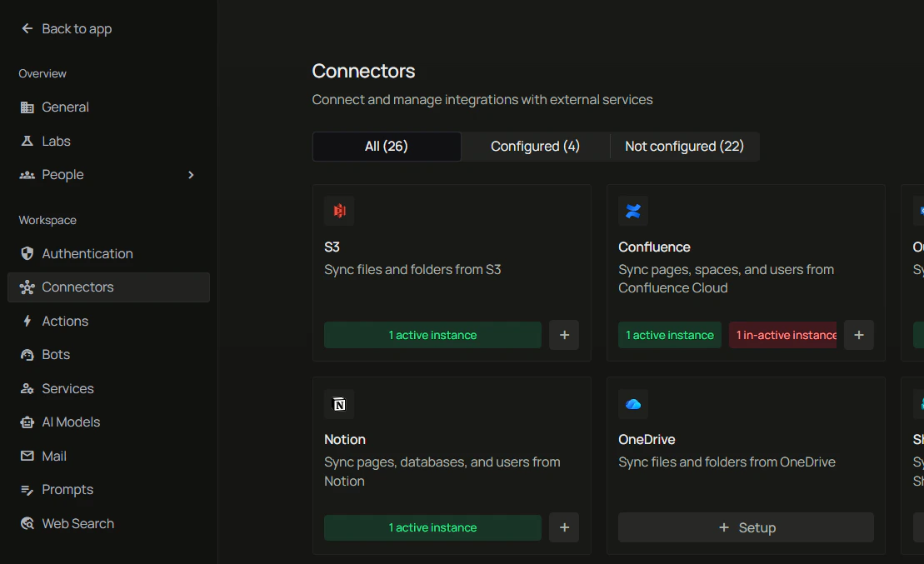Click 'Sync files and folders from S3' description
The image size is (924, 564).
412,270
